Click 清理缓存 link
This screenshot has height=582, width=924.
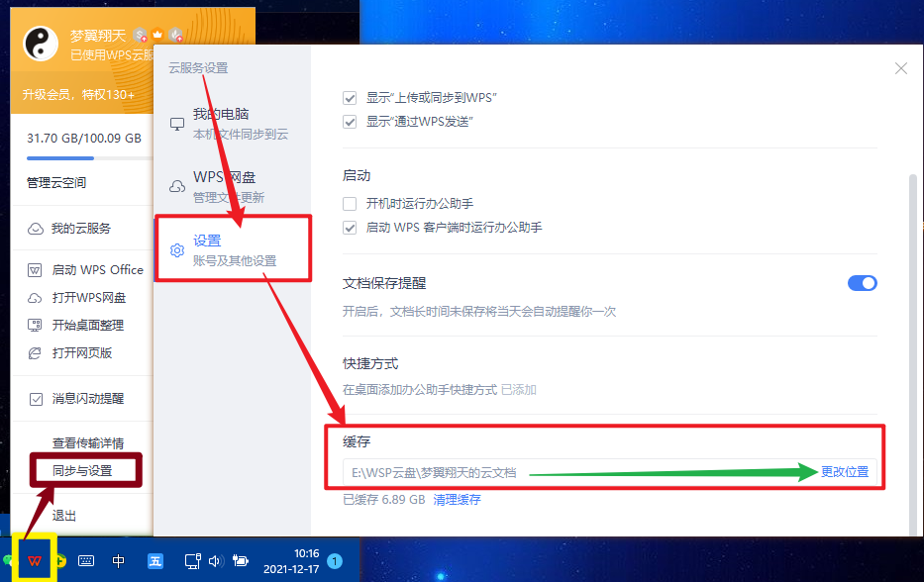click(x=457, y=500)
